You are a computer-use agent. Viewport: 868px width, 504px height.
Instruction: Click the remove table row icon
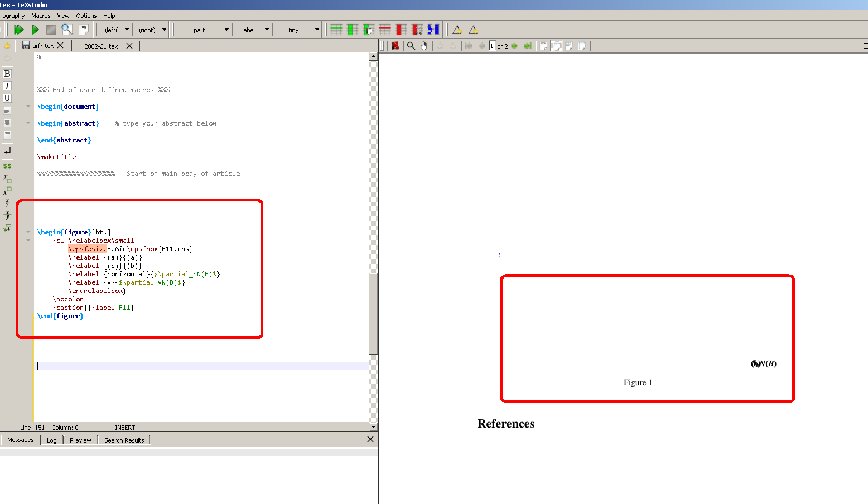(x=385, y=30)
